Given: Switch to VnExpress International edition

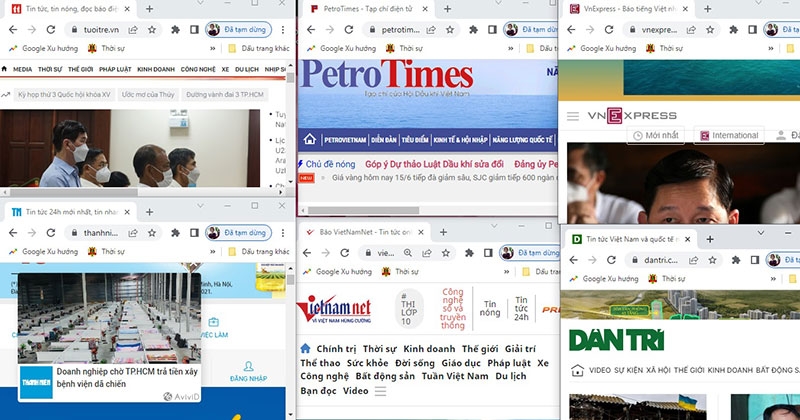Looking at the screenshot, I should pyautogui.click(x=729, y=135).
